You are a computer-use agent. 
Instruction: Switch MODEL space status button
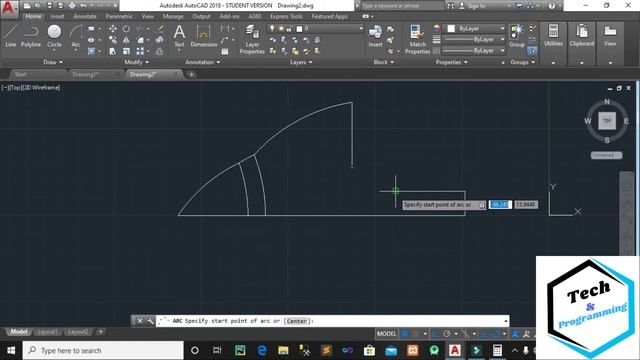tap(386, 334)
